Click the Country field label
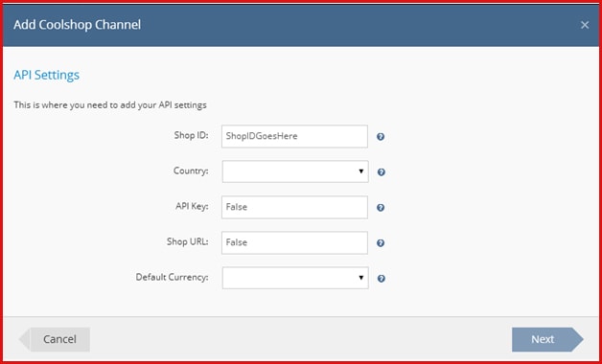Screen dimensions: 602x364 pyautogui.click(x=191, y=171)
